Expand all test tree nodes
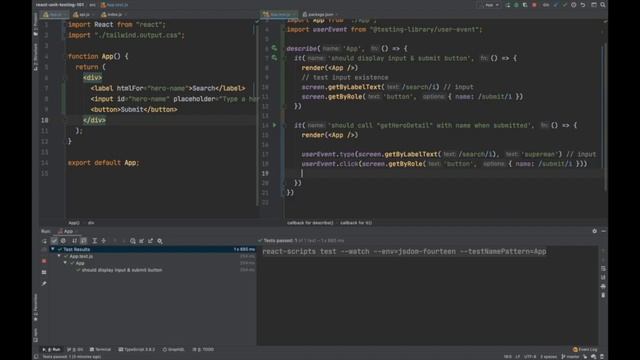The image size is (640, 360). pyautogui.click(x=94, y=241)
